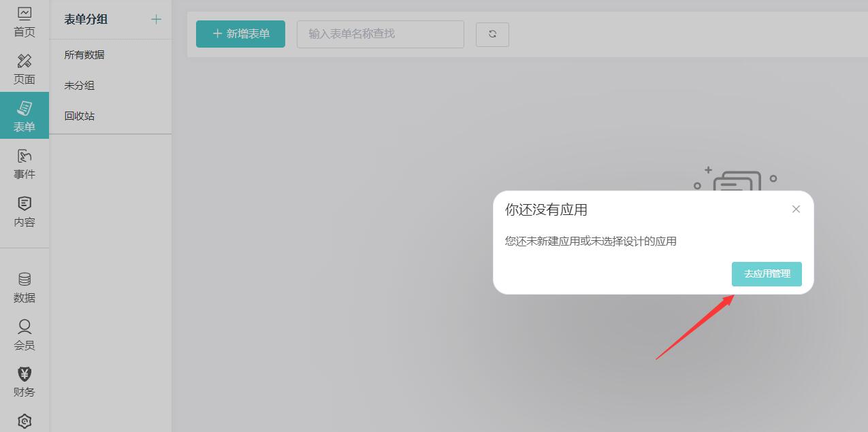Focus the 输入表单名称查找 search field

point(380,34)
